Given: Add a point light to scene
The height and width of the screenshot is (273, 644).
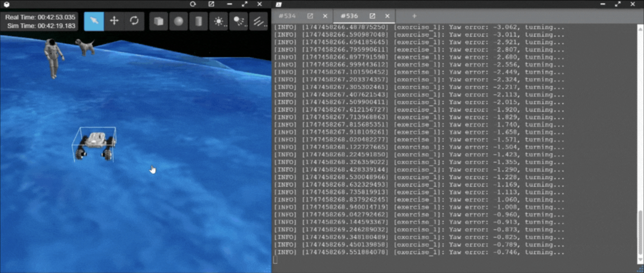Looking at the screenshot, I should [219, 21].
